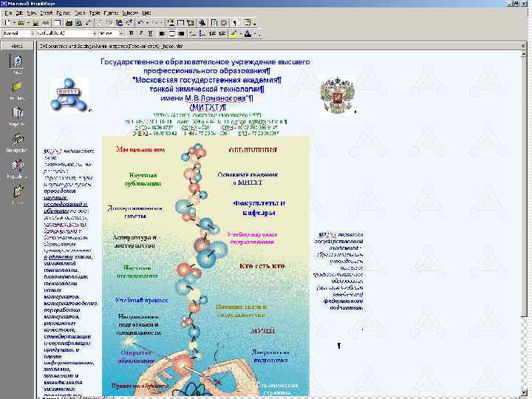Image resolution: width=532 pixels, height=399 pixels.
Task: Open the FrontPage Help toolbar icon
Action: (248, 23)
